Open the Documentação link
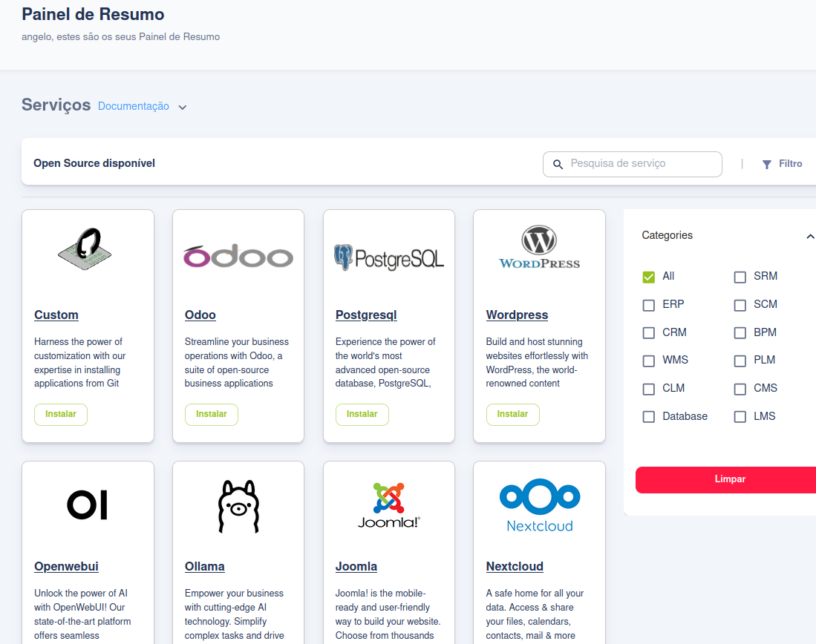816x644 pixels. coord(133,106)
